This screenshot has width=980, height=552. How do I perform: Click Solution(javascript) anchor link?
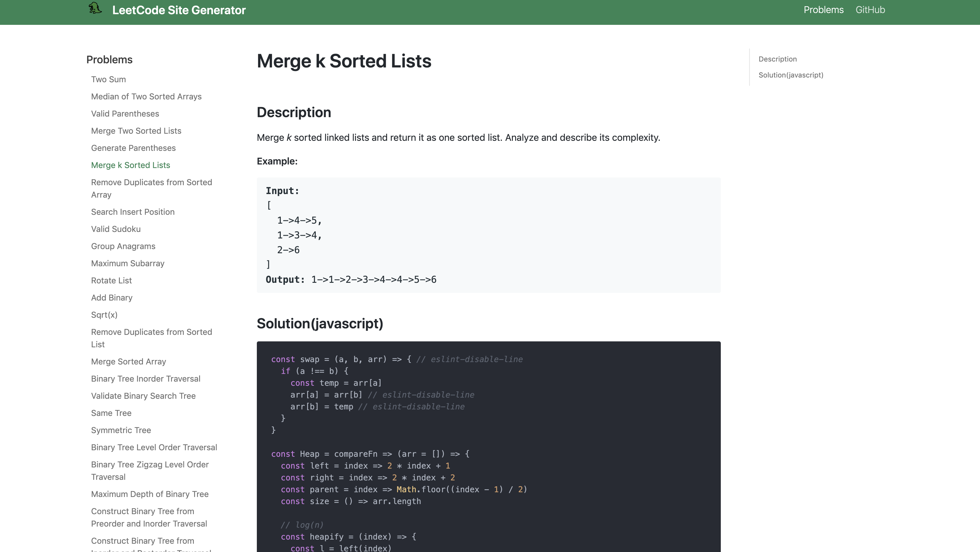point(791,75)
